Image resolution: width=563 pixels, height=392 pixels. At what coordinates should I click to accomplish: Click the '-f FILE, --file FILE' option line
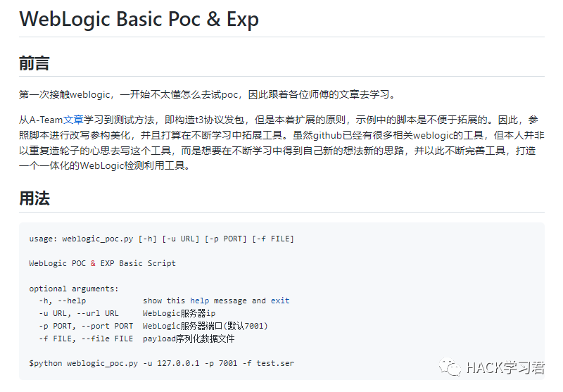137,339
